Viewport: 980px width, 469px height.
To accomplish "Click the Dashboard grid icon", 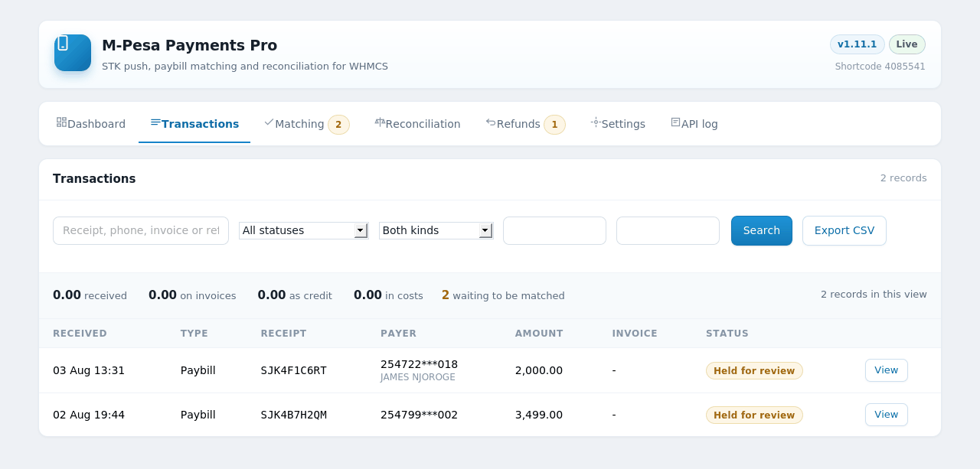I will [61, 122].
